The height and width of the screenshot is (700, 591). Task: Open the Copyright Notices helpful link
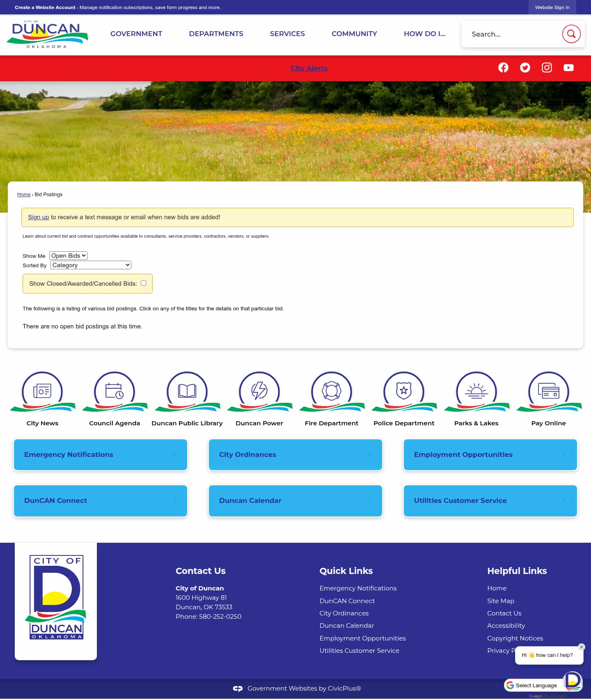coord(515,638)
